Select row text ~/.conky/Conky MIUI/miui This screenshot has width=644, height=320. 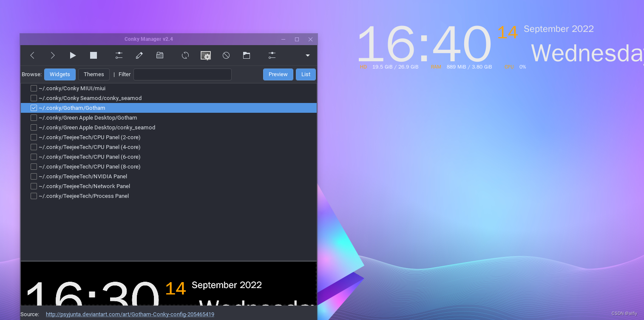[72, 89]
